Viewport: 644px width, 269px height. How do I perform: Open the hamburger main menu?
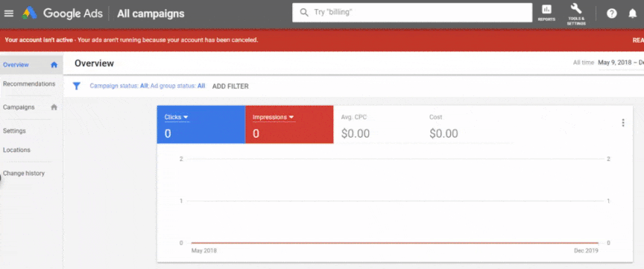tap(9, 13)
